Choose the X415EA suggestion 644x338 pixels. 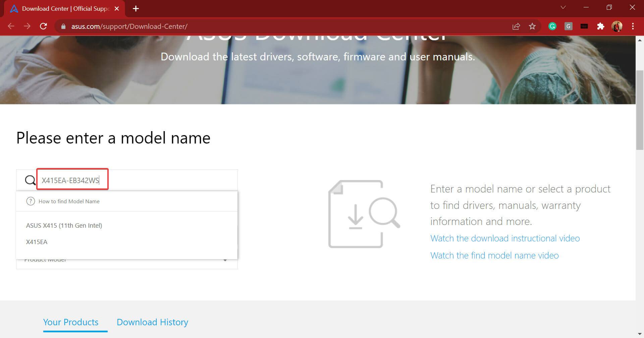37,242
